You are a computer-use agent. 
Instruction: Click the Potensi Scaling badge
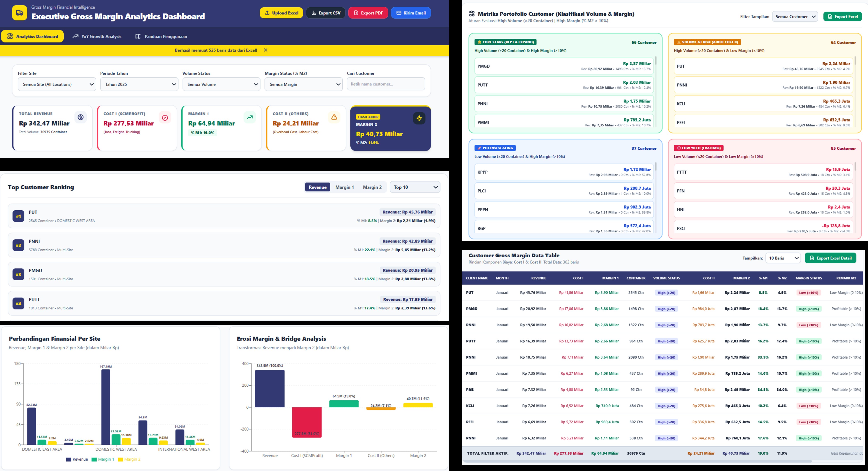(495, 148)
